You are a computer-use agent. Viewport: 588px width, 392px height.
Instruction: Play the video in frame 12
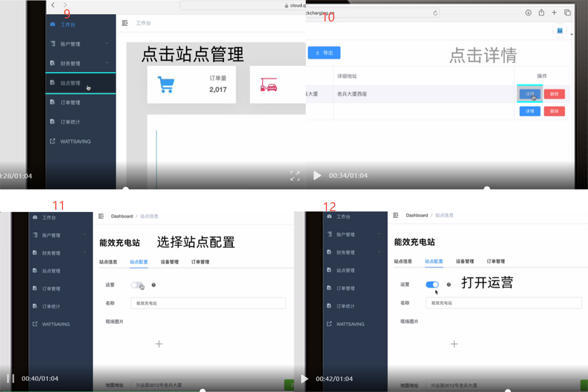[x=304, y=379]
